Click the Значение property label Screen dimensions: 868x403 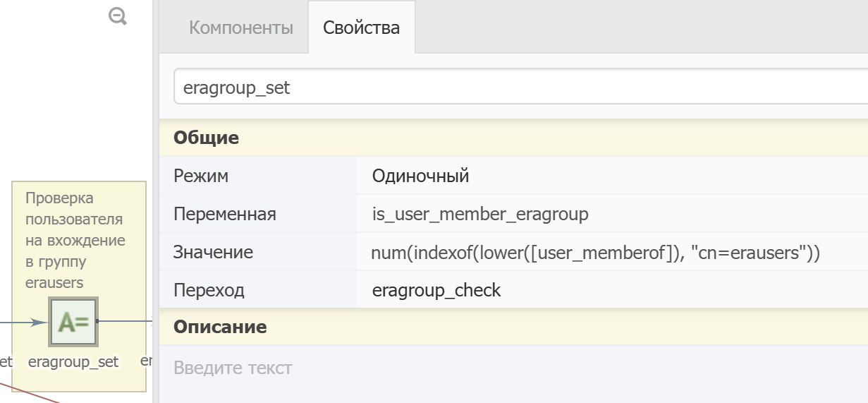[213, 252]
